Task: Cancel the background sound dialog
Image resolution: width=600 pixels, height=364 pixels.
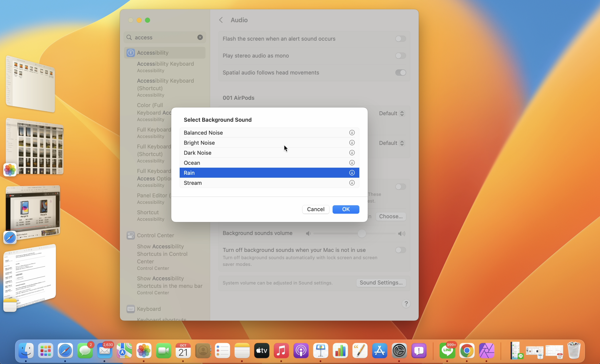Action: click(x=315, y=209)
